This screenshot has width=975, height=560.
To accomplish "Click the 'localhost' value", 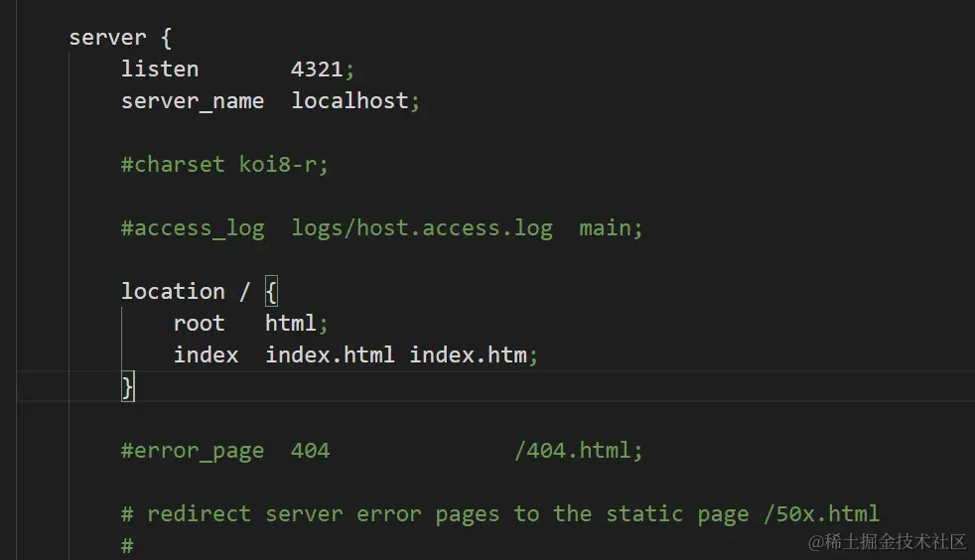I will tap(350, 100).
